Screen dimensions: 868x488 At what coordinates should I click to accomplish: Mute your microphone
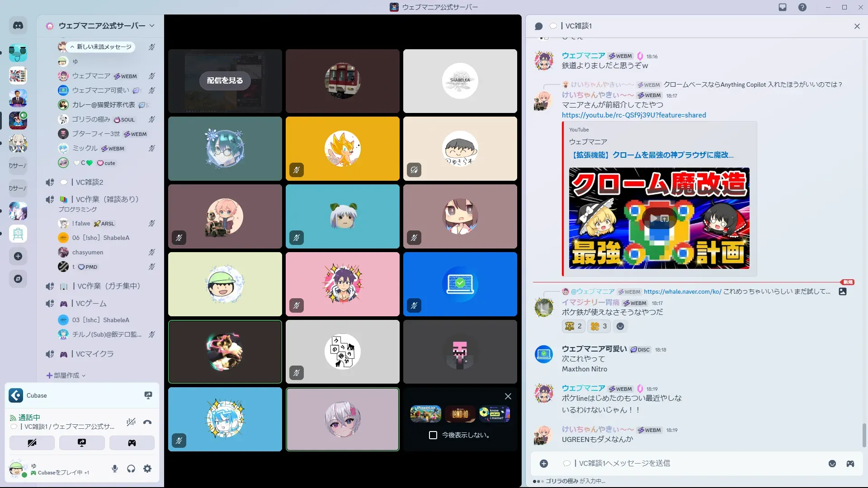click(115, 469)
